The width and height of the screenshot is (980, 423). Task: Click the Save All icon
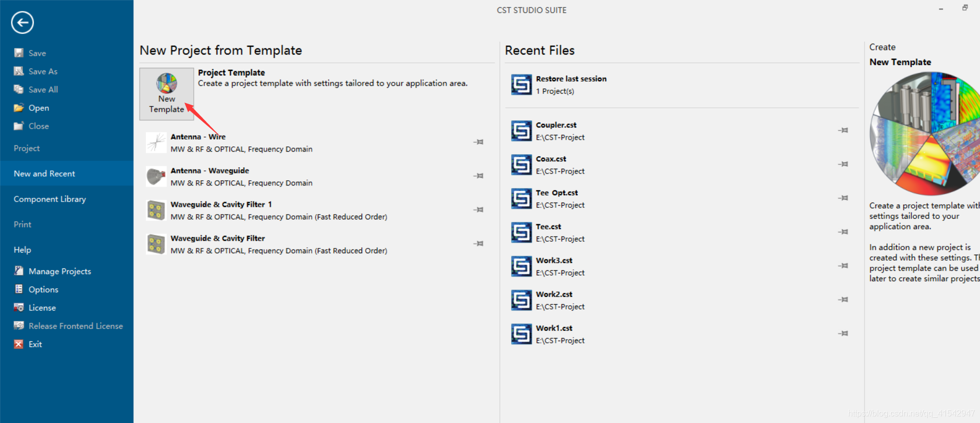[19, 89]
